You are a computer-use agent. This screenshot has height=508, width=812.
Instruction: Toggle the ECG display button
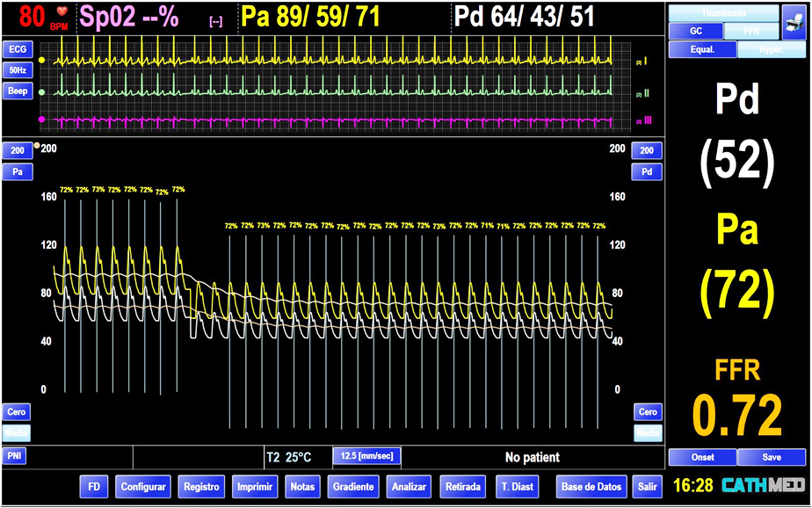(x=17, y=48)
